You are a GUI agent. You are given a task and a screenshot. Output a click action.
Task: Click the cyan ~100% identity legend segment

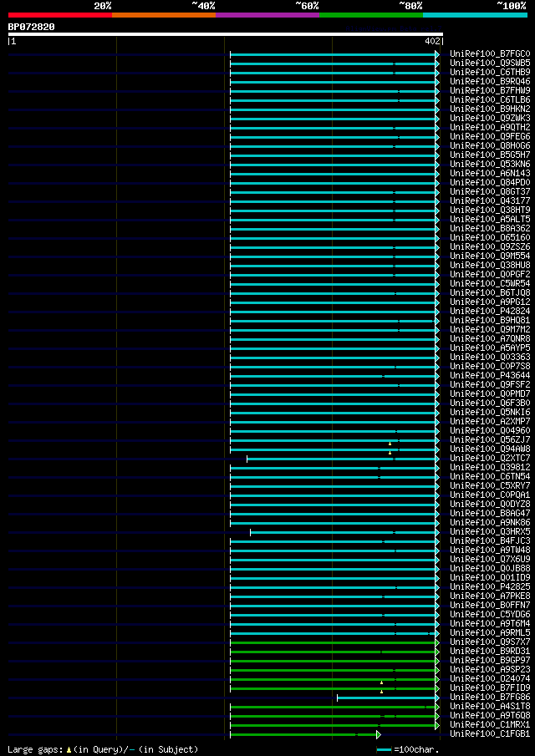(475, 15)
